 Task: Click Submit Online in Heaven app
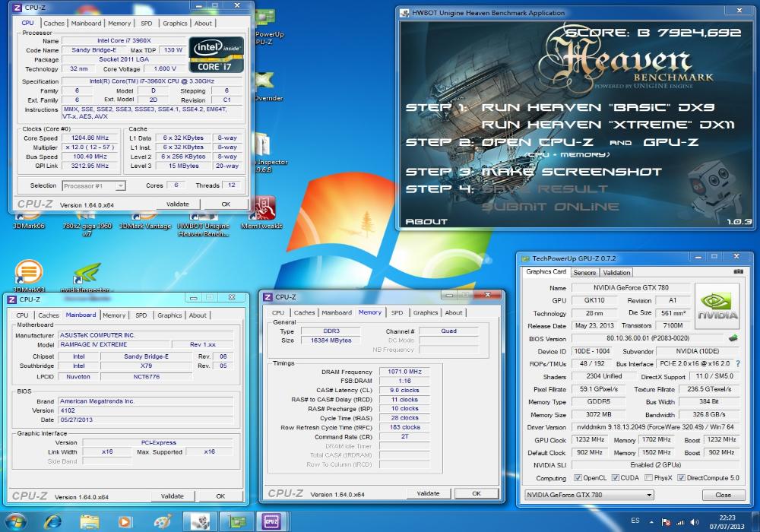pos(550,207)
